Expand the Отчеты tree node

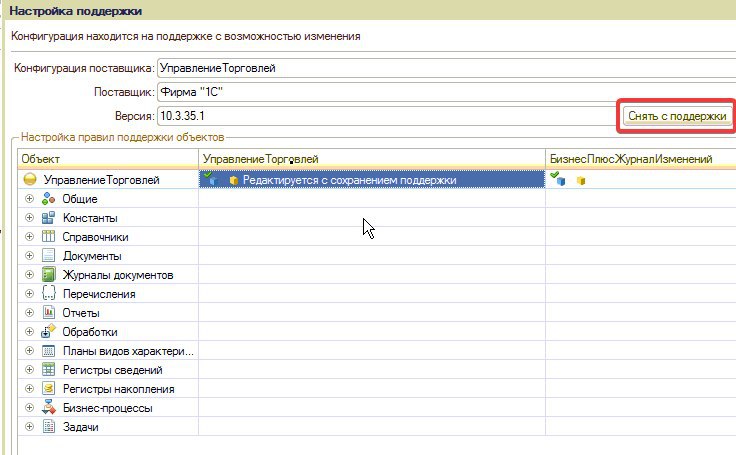coord(29,312)
